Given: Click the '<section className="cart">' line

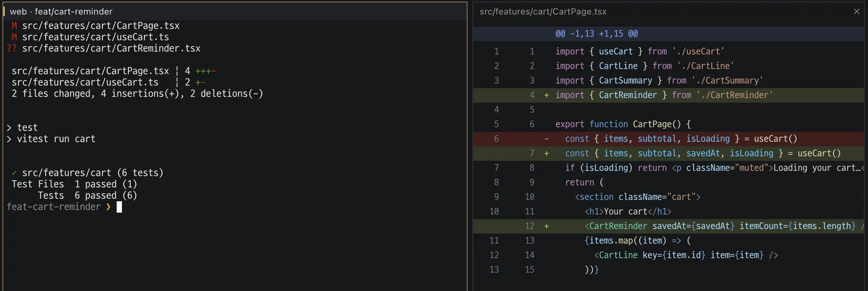Looking at the screenshot, I should coord(669,197).
